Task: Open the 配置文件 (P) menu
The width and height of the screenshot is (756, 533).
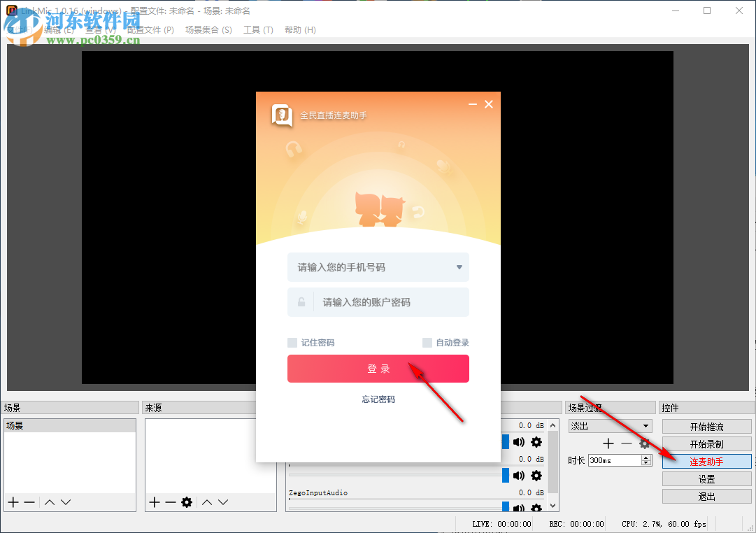Action: 150,30
